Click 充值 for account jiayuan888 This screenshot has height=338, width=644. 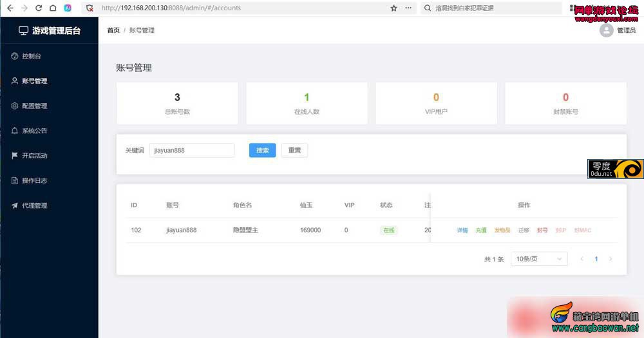pos(481,230)
